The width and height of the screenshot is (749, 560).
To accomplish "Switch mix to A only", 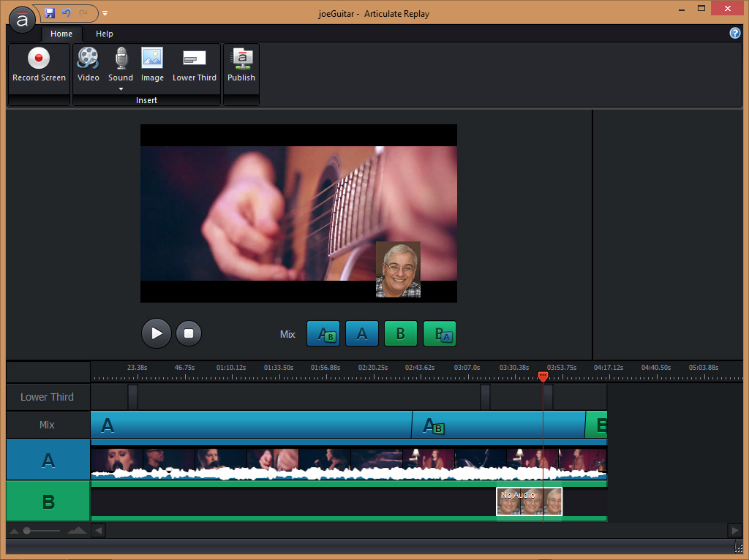I will point(361,333).
